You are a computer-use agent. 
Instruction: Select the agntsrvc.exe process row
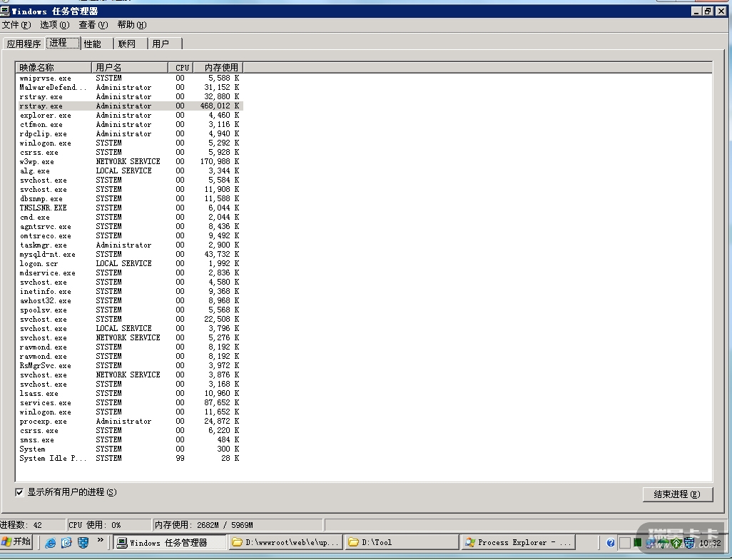129,227
